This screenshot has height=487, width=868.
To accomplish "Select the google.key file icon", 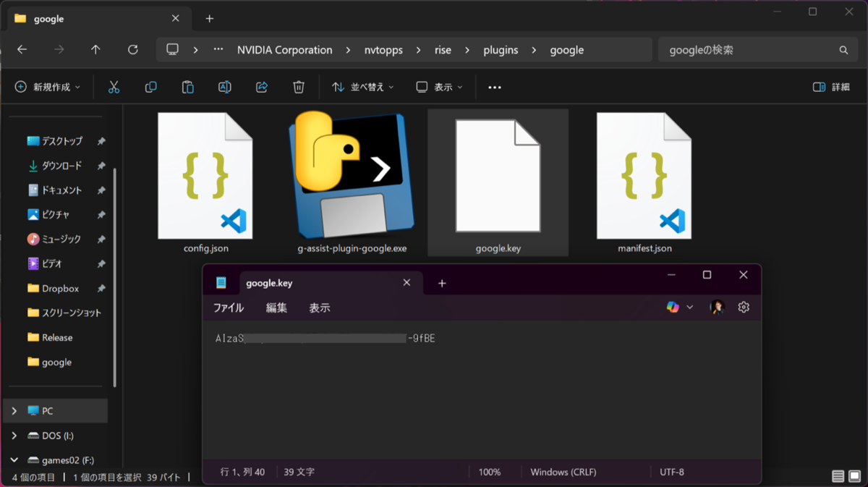I will coord(498,175).
